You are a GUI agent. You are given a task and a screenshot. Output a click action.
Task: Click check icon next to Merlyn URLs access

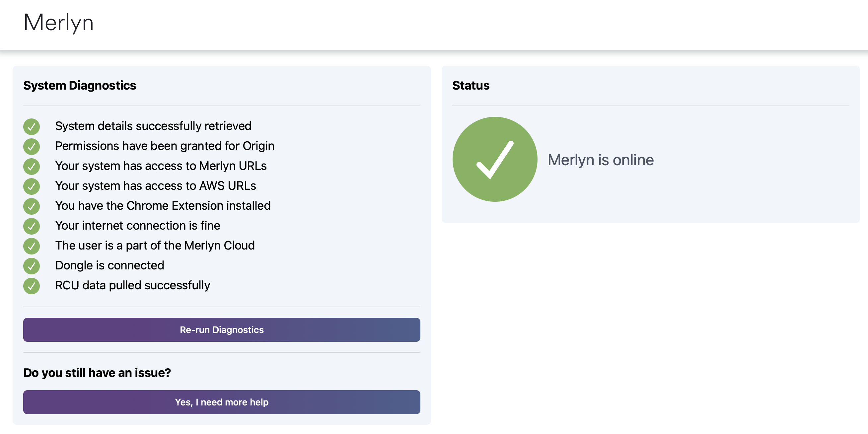pos(31,167)
